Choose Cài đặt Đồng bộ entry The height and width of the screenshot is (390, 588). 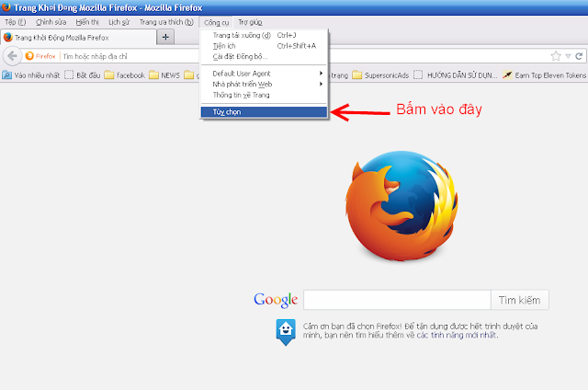264,57
